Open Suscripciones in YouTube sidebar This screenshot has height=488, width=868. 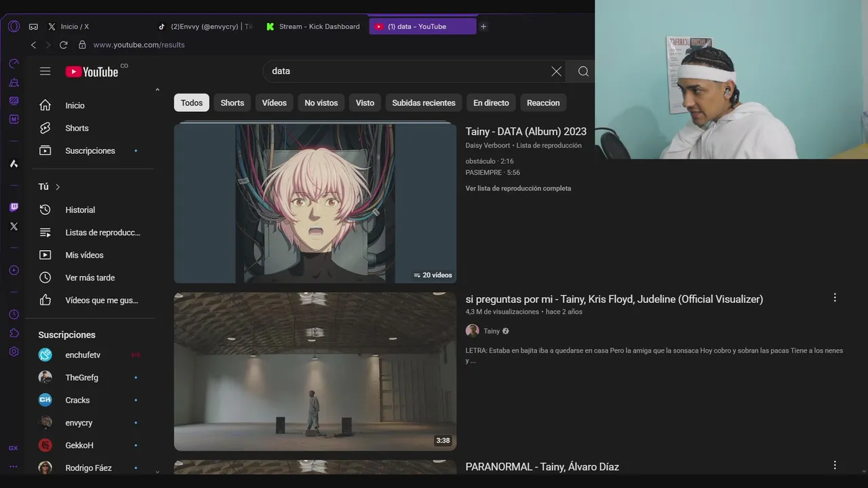coord(91,150)
